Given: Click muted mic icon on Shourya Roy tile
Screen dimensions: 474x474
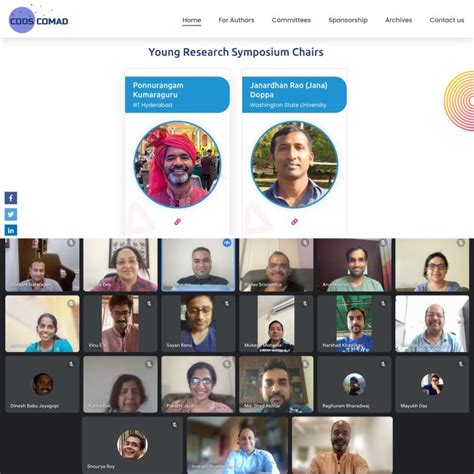Looking at the screenshot, I should [x=174, y=425].
